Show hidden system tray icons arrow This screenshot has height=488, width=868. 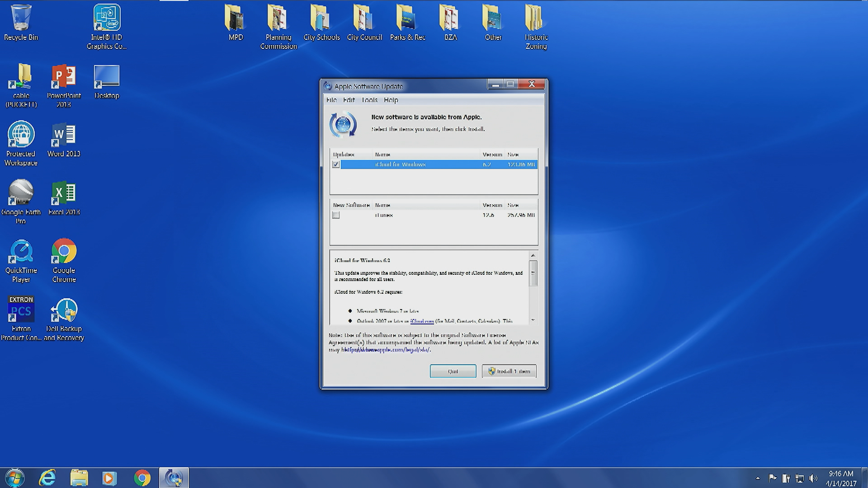[x=758, y=478]
